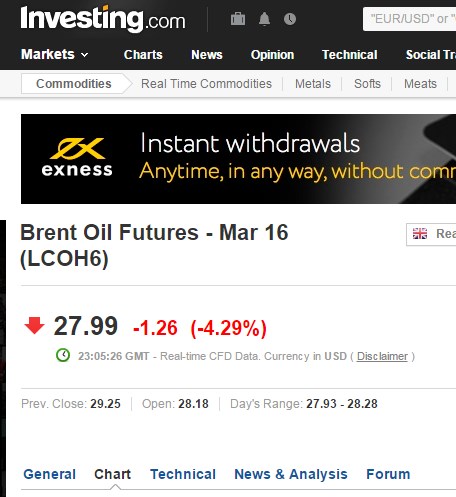The width and height of the screenshot is (456, 497).
Task: Click the red down arrow price indicator
Action: coord(34,325)
